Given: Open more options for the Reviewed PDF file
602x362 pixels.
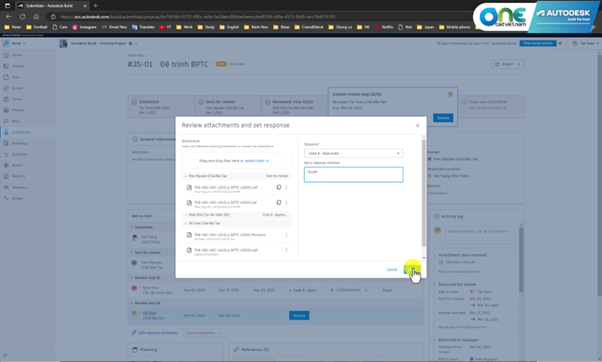Looking at the screenshot, I should tap(286, 235).
